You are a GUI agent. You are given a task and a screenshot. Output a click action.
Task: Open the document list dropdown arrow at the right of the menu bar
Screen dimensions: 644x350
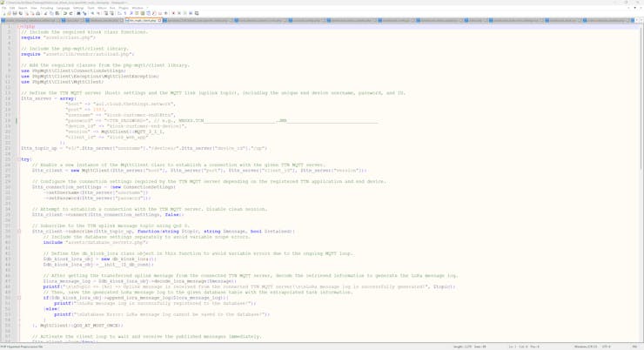coord(635,8)
